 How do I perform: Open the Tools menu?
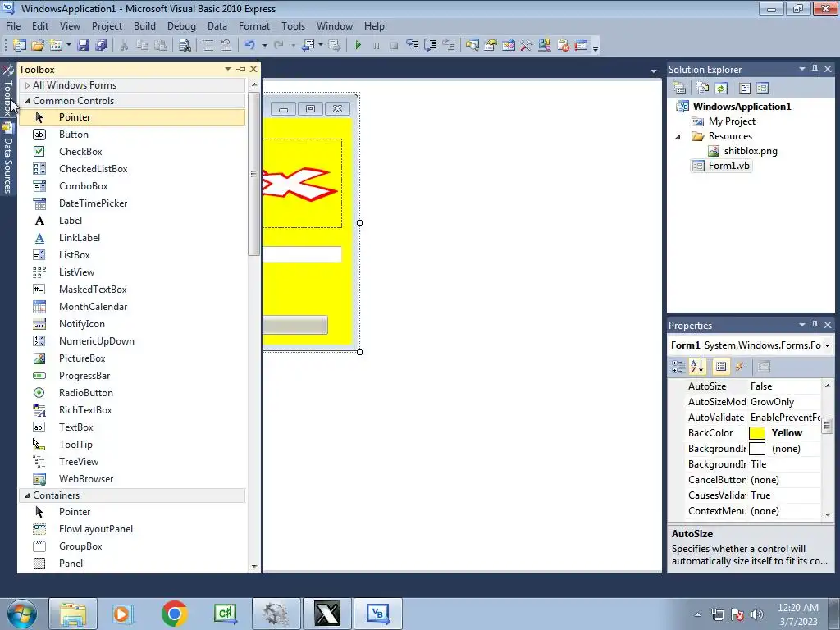click(x=293, y=25)
